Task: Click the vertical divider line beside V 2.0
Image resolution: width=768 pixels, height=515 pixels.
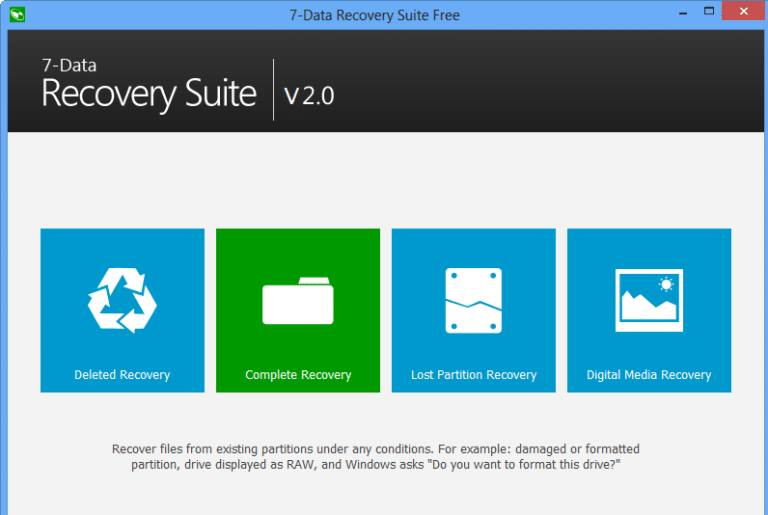Action: pyautogui.click(x=273, y=90)
